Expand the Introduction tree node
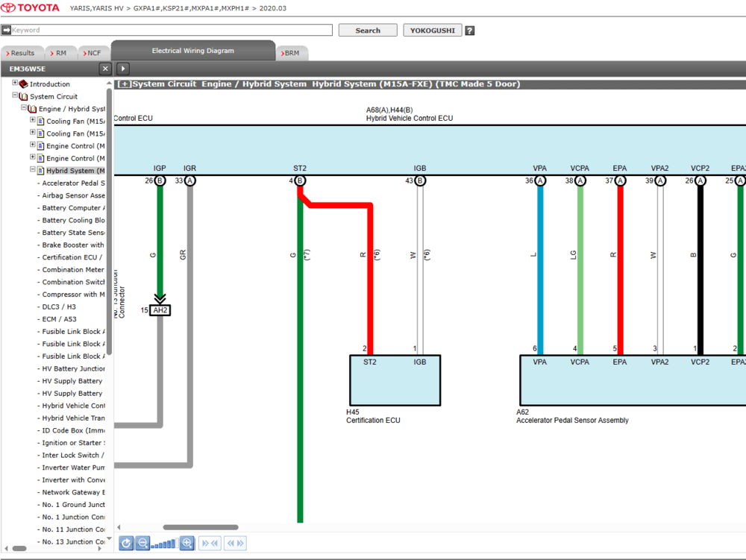The image size is (746, 560). (15, 84)
